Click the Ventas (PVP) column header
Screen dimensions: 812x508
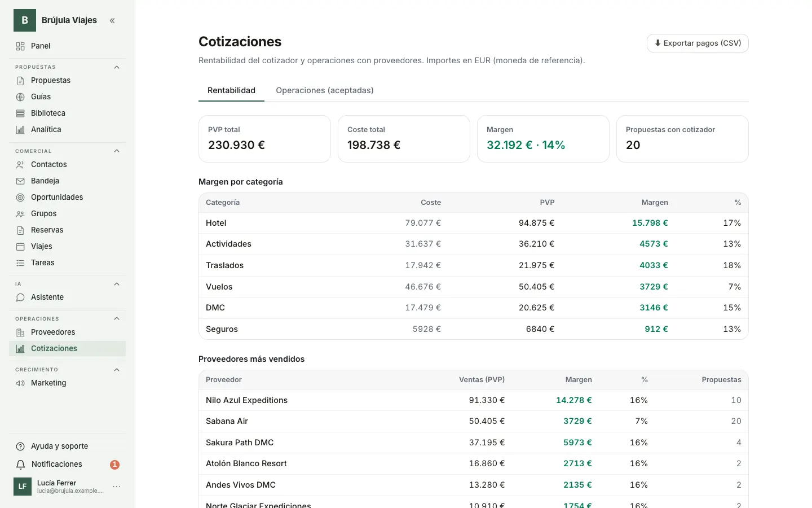point(482,380)
